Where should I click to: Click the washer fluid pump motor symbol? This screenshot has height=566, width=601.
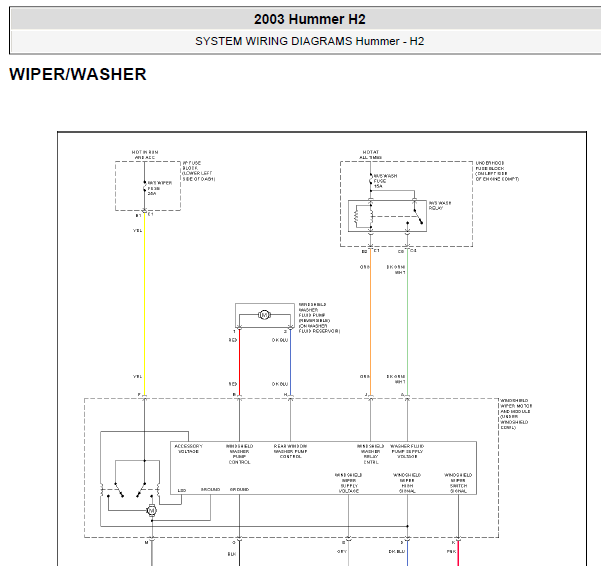(x=264, y=315)
